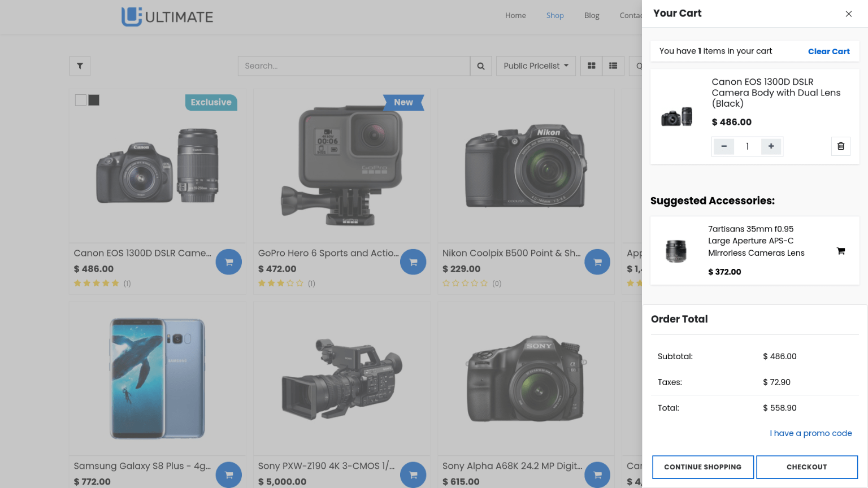Add Sony PXW-Z190 to cart
868x488 pixels.
click(413, 475)
